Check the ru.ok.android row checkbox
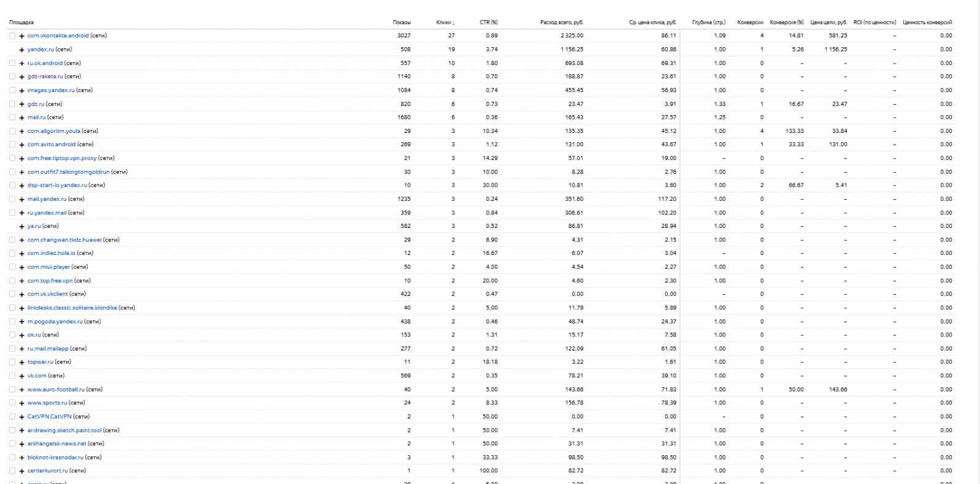The image size is (980, 484). 12,63
